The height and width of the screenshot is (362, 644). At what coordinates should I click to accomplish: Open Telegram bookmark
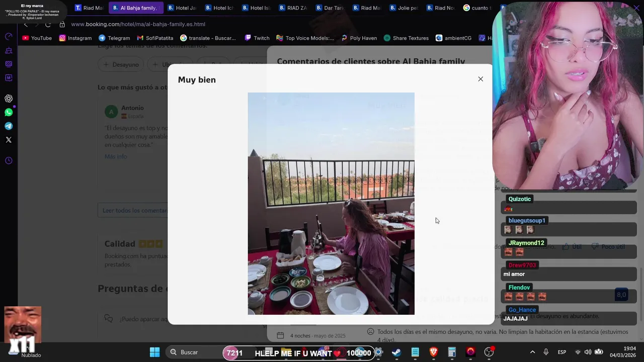pos(114,38)
